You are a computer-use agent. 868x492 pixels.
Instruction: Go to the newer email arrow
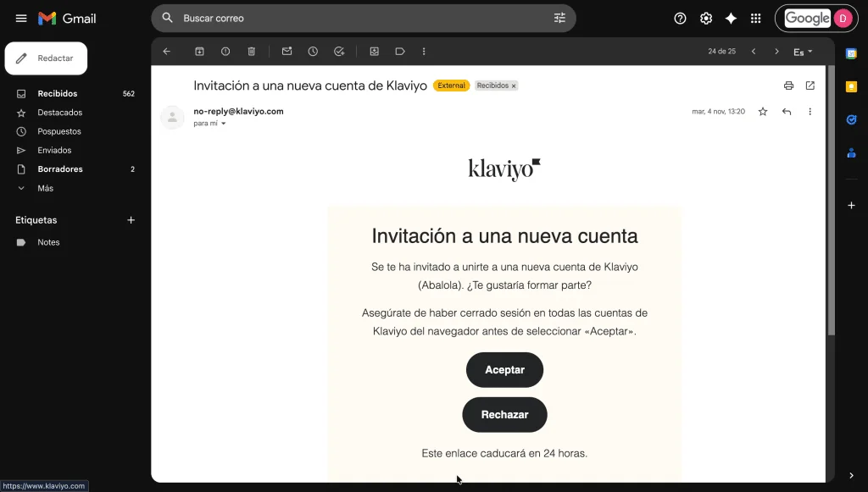pos(754,52)
